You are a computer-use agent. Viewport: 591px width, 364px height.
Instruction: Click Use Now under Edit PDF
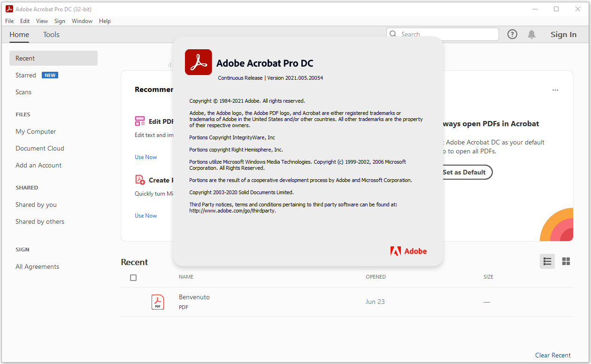pyautogui.click(x=146, y=157)
